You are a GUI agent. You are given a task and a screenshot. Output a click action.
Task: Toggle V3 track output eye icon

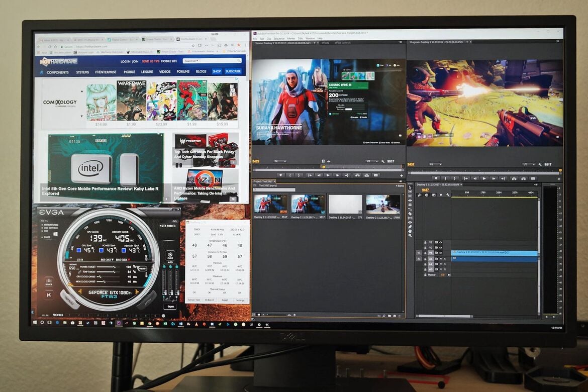click(x=440, y=242)
